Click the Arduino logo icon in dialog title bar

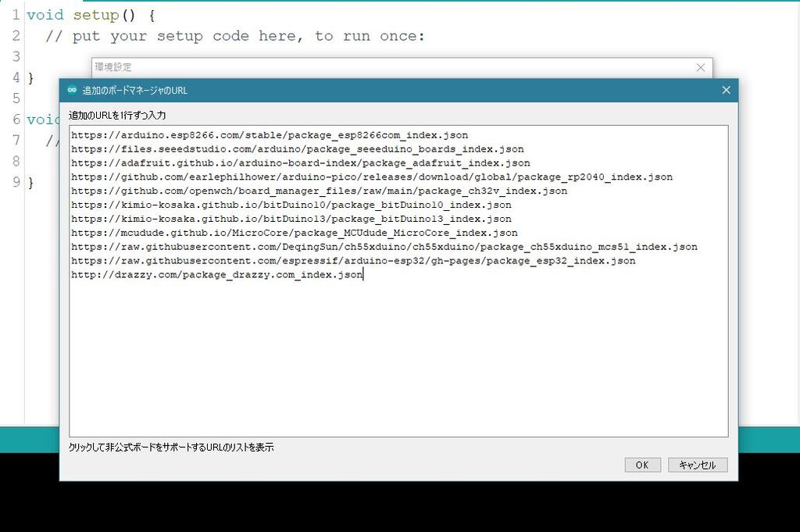click(71, 90)
